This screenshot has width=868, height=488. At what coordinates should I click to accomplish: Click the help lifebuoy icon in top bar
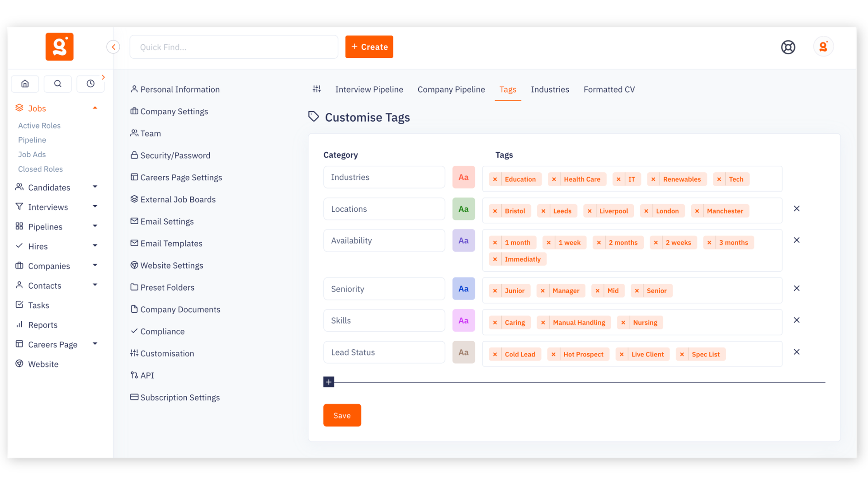pos(788,47)
